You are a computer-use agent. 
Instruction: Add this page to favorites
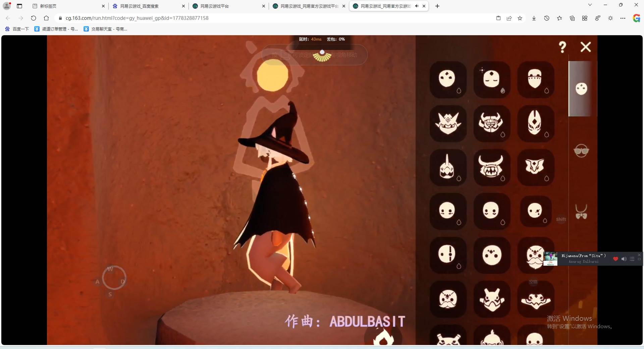point(520,18)
